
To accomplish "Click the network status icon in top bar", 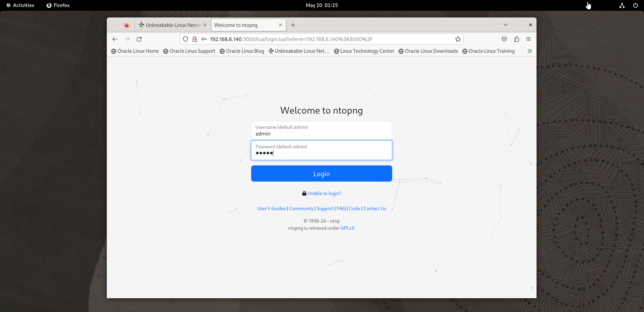I will (622, 5).
